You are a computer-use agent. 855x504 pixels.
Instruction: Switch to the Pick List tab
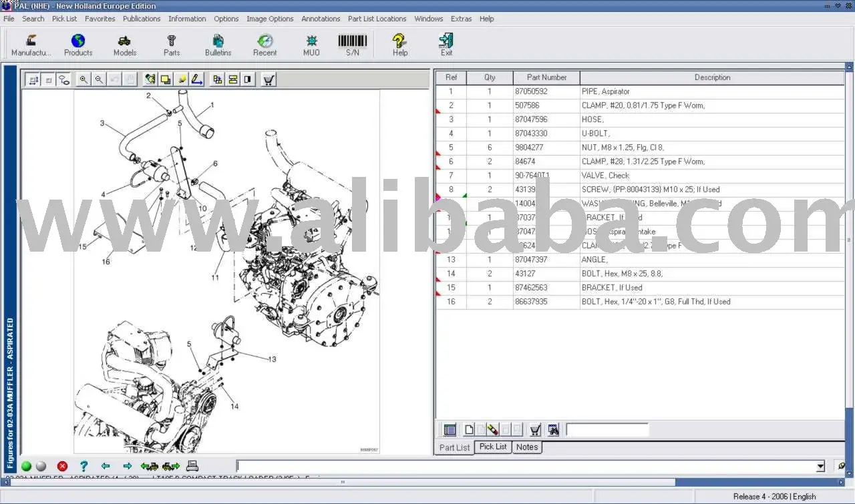click(x=493, y=447)
